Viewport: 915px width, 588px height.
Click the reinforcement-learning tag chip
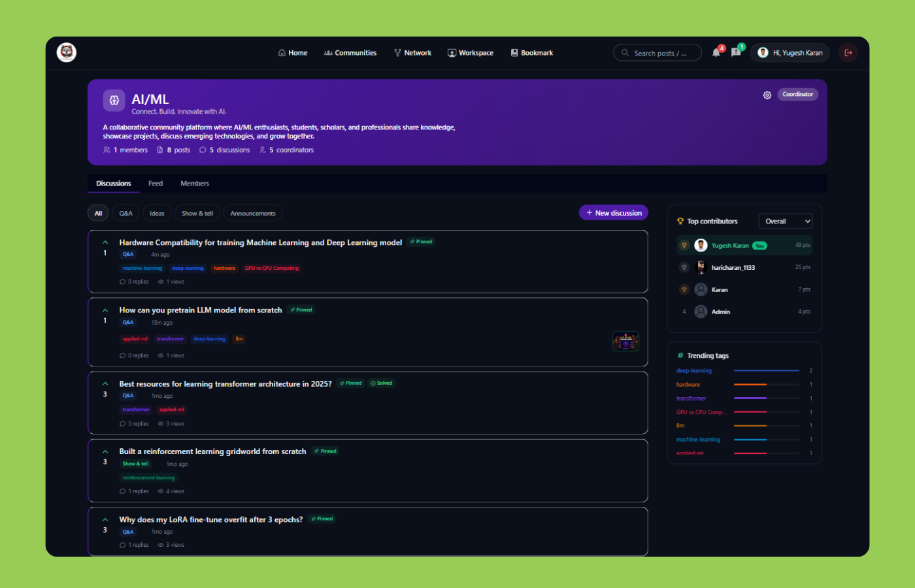pyautogui.click(x=148, y=478)
